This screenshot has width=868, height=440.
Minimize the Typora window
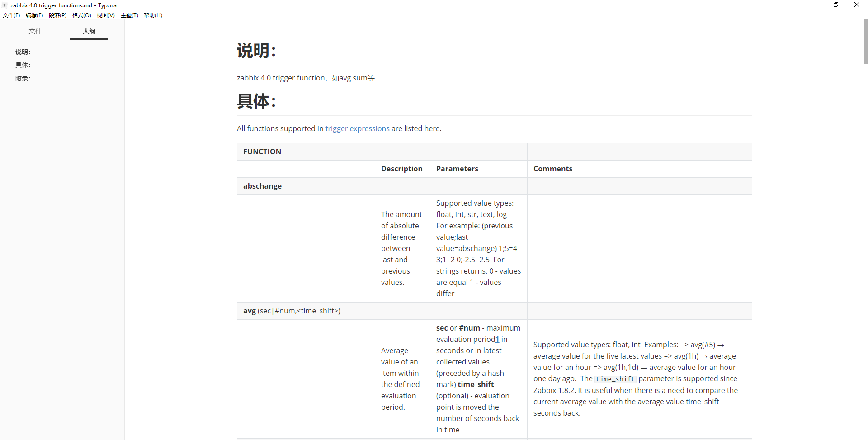coord(816,5)
